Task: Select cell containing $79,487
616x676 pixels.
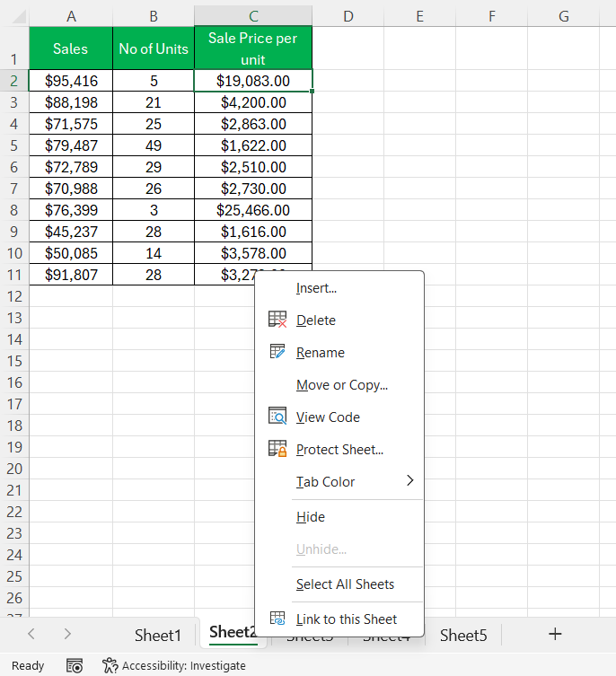Action: [71, 145]
